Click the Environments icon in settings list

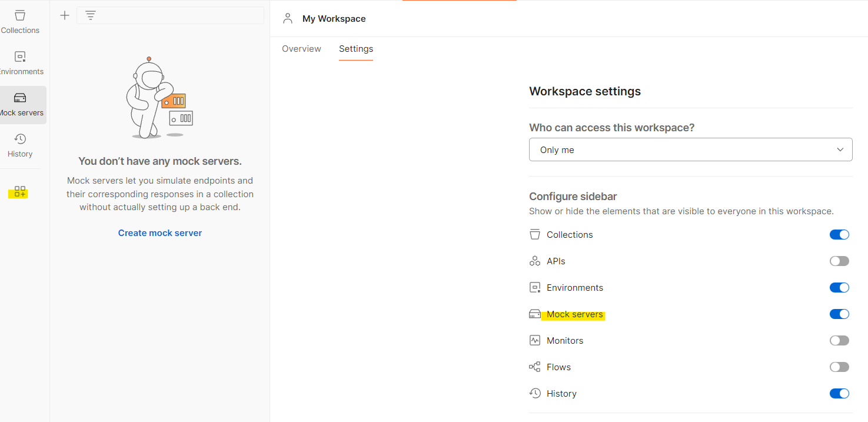[x=535, y=287]
